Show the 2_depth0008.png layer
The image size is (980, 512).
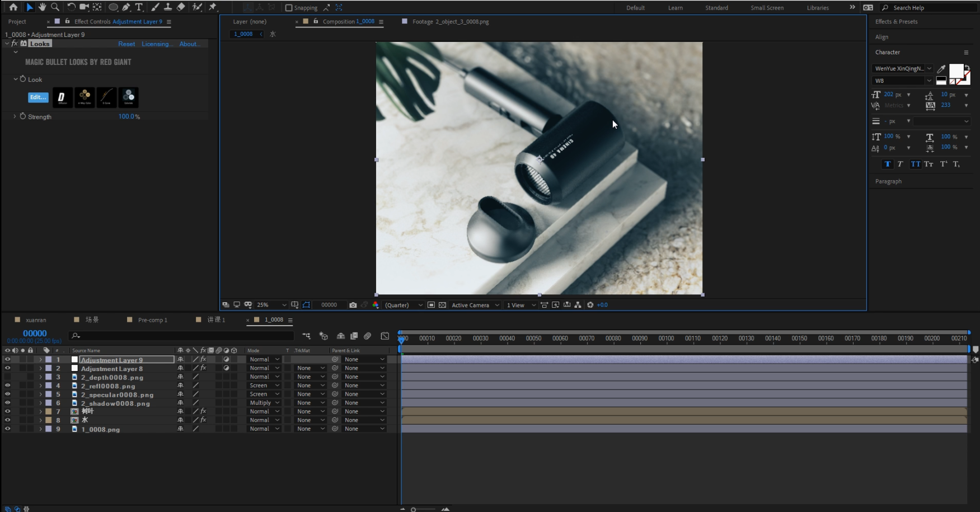pos(7,377)
